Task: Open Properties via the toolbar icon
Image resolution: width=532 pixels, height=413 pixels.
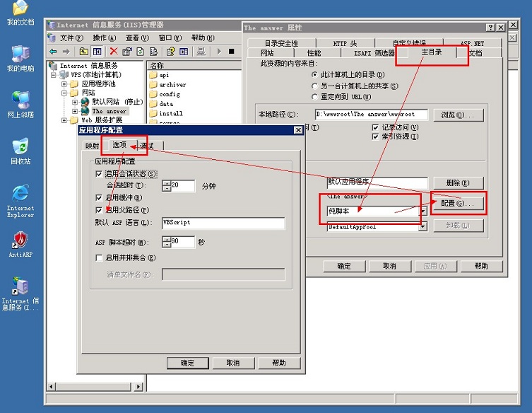Action: coord(127,52)
